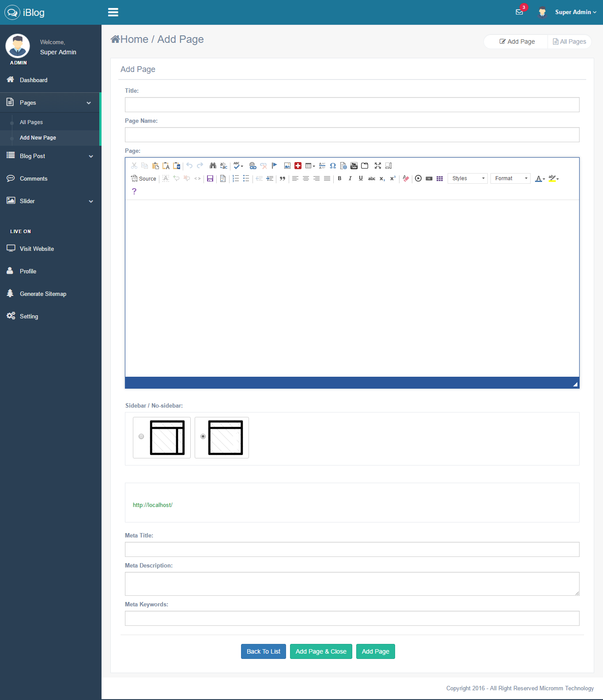This screenshot has width=603, height=700.
Task: Expand the Blog Post sidebar menu
Action: pyautogui.click(x=50, y=156)
